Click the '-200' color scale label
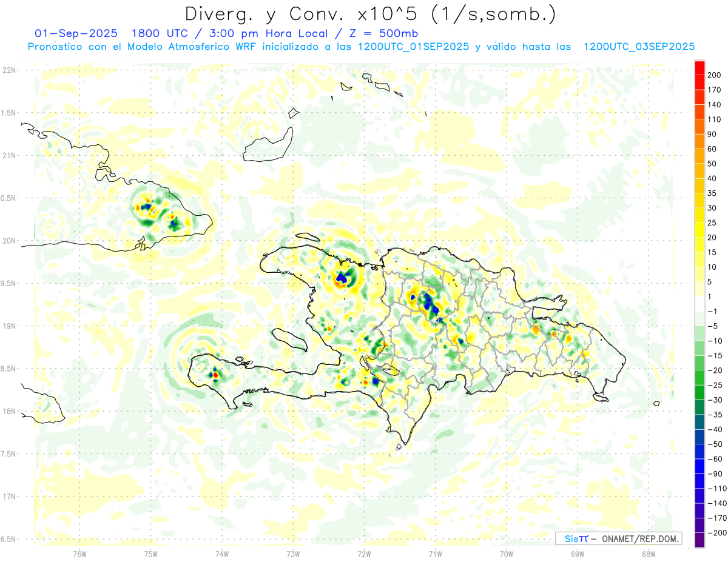This screenshot has height=562, width=728. pos(716,533)
